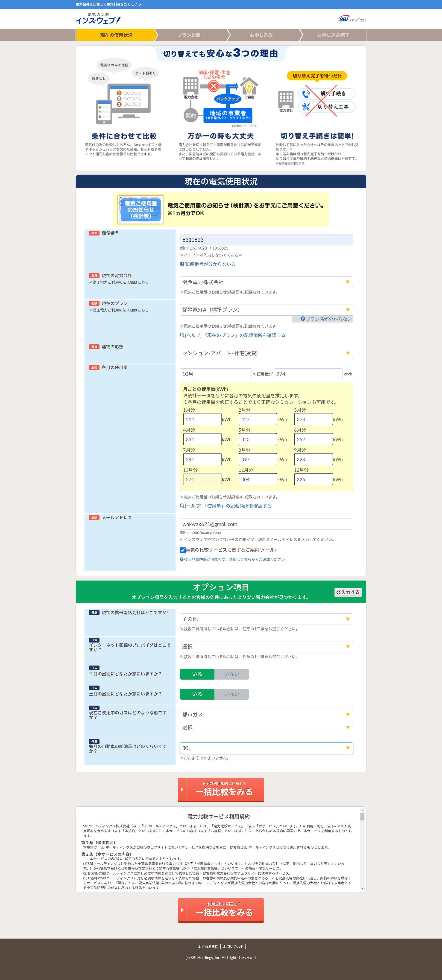Select the 現在の使用状況 step tab
The image size is (442, 980).
click(x=116, y=35)
